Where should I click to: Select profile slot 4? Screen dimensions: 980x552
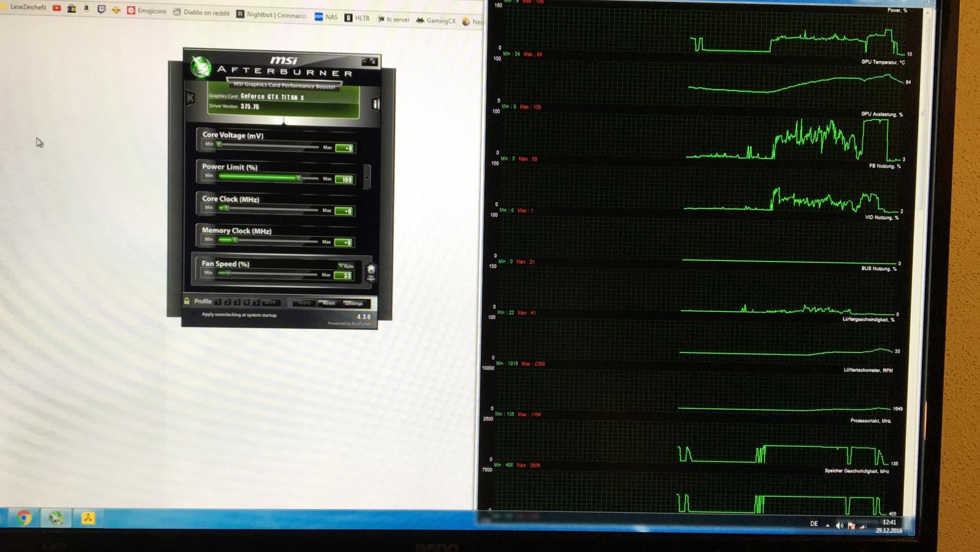point(247,302)
